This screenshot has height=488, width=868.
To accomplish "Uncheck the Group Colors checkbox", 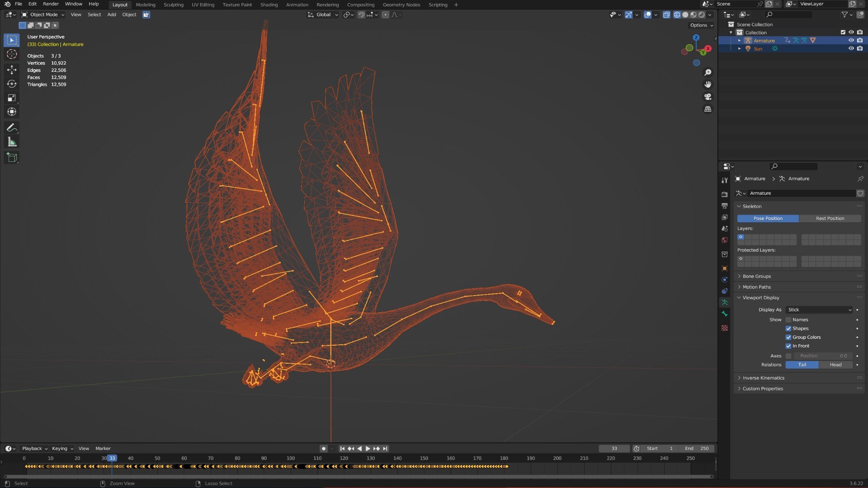I will click(788, 337).
